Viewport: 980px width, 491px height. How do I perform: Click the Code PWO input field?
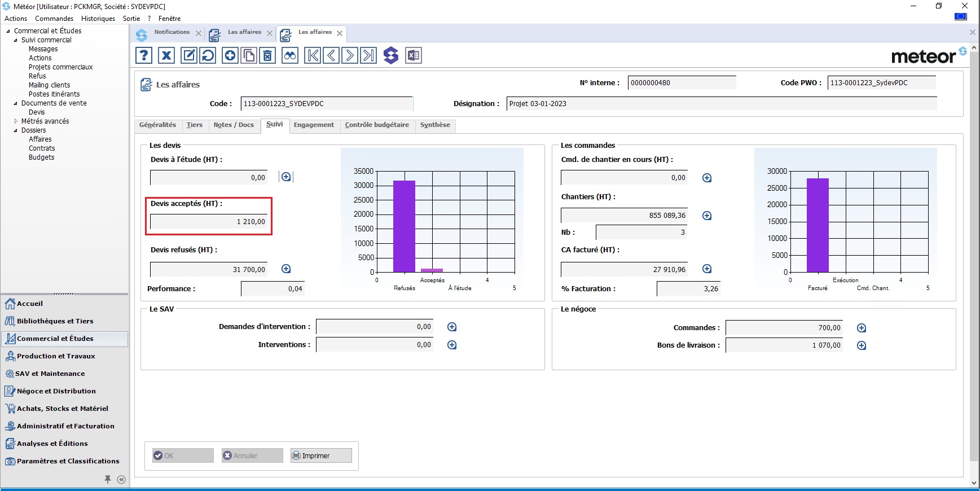pyautogui.click(x=882, y=82)
